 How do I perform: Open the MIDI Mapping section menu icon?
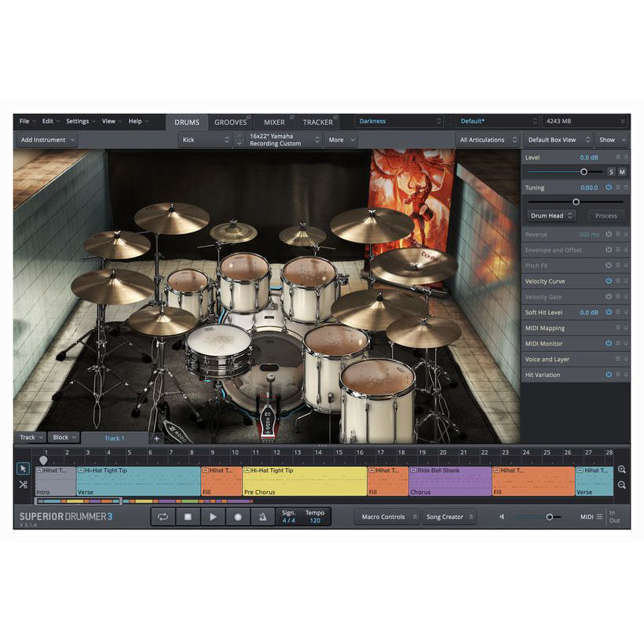pos(618,327)
